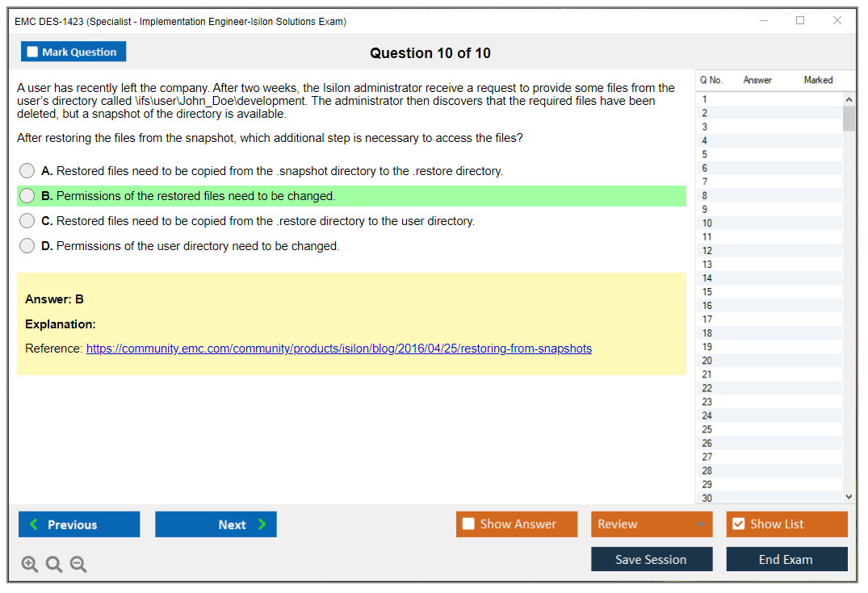Maximize the exam window

point(800,21)
